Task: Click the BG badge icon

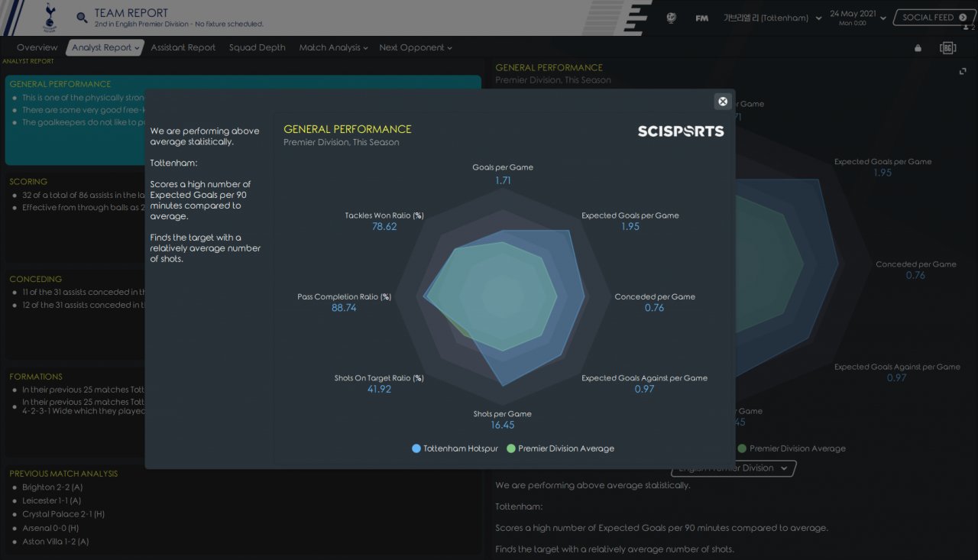Action: pos(948,47)
